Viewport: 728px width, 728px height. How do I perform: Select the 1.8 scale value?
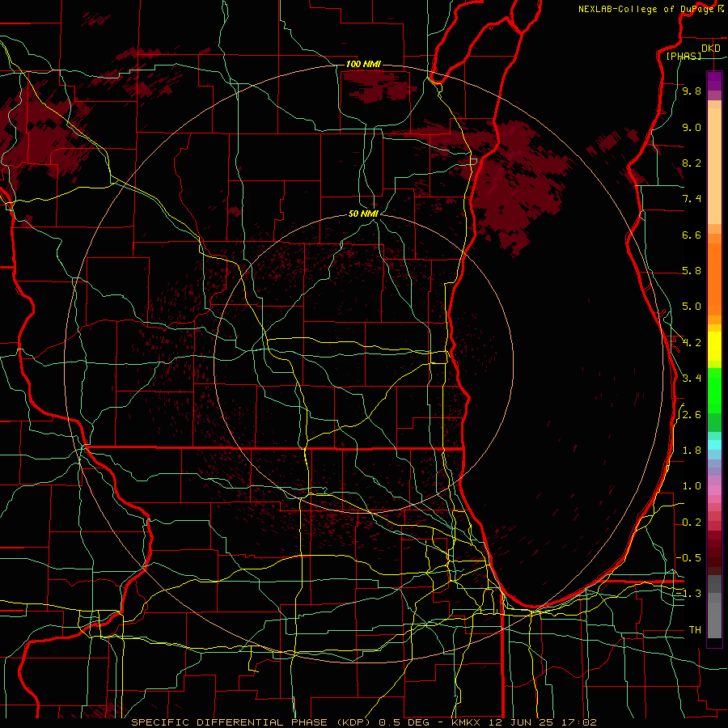692,451
